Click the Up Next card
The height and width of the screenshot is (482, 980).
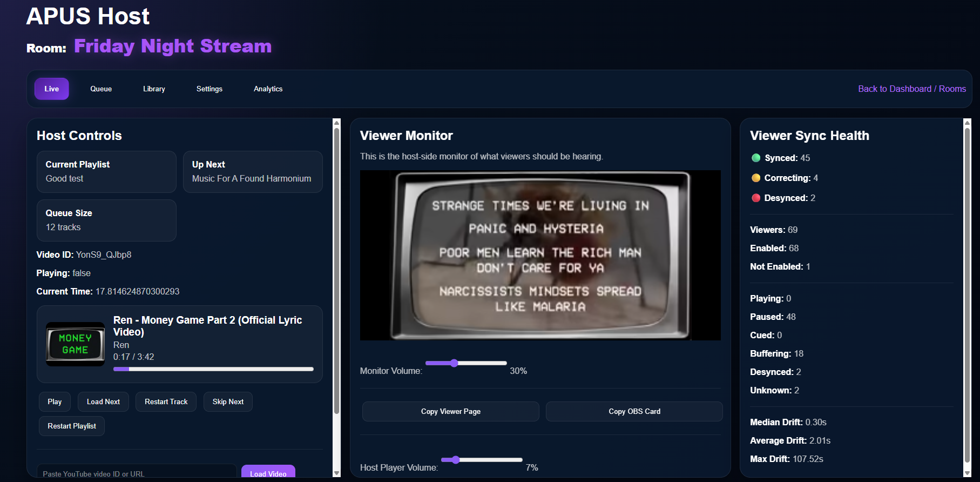[x=253, y=172]
